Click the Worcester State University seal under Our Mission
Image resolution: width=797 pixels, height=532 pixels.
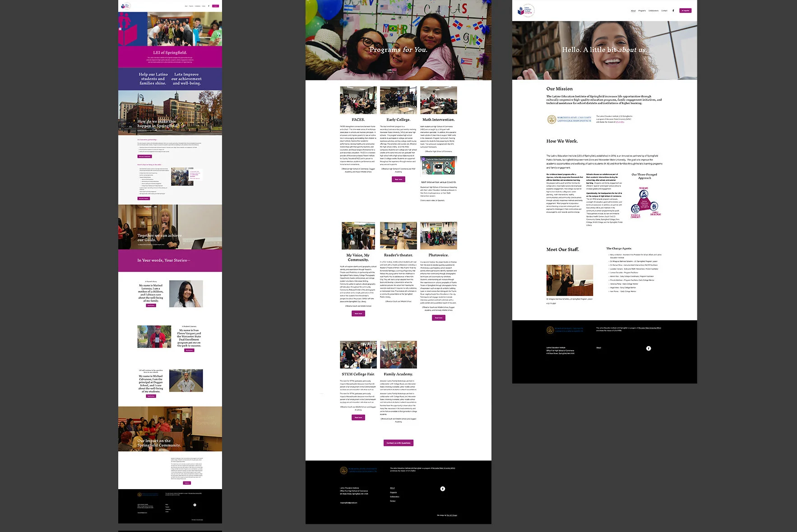(551, 119)
